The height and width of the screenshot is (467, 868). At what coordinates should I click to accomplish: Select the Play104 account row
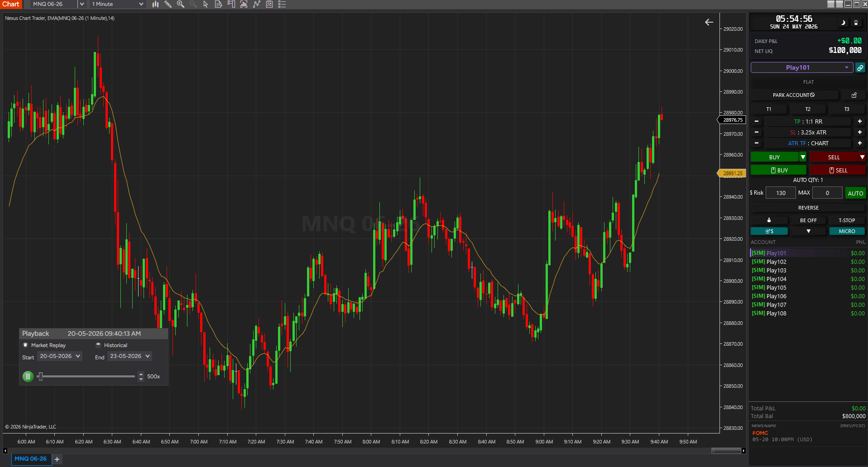tap(808, 279)
